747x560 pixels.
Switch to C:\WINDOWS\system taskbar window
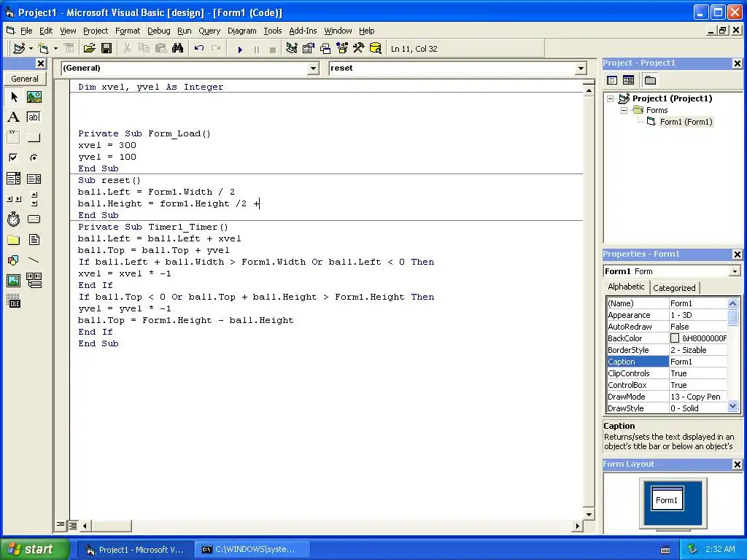[x=252, y=549]
